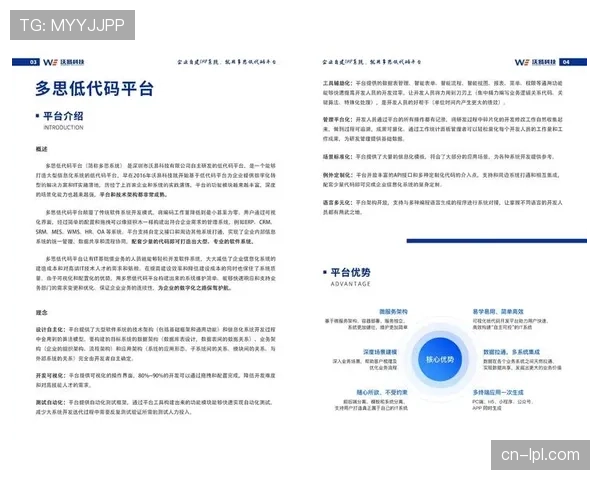Click the 测试自动化 bold label
This screenshot has width=600, height=480.
(x=51, y=402)
